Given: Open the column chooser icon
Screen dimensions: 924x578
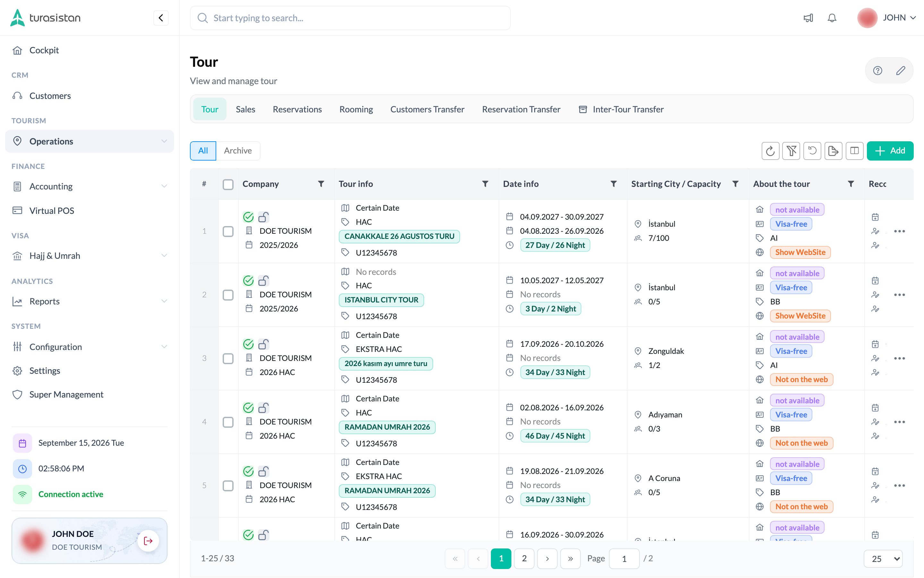Looking at the screenshot, I should 854,151.
